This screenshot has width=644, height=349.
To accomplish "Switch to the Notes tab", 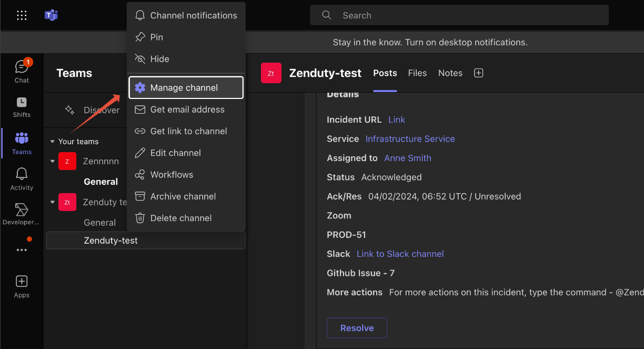I will tap(450, 73).
